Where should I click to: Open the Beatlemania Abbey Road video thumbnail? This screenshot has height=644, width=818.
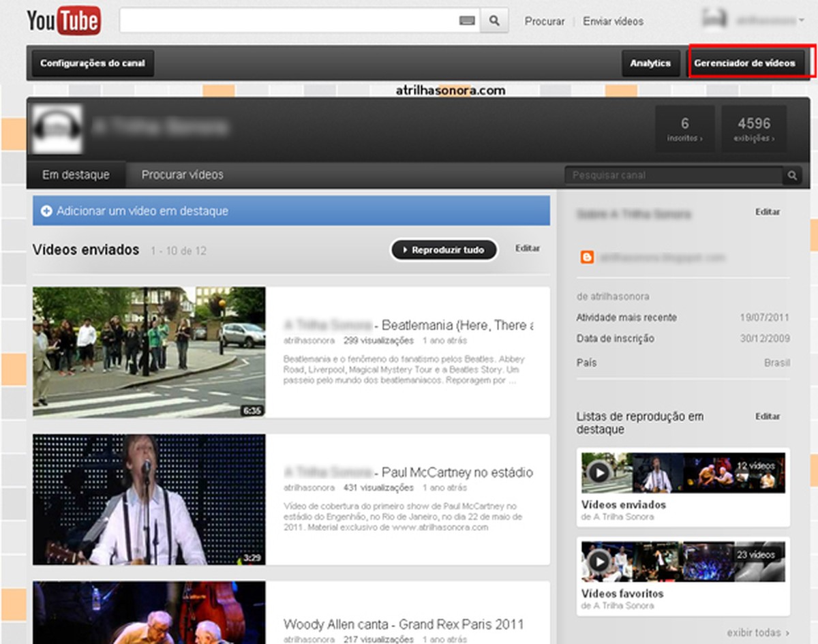[149, 352]
